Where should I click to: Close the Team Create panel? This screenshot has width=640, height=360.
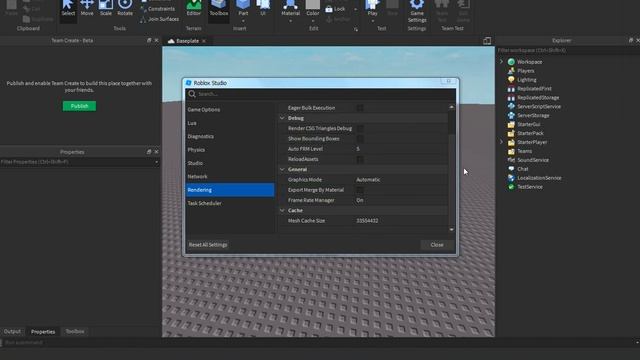(x=156, y=40)
